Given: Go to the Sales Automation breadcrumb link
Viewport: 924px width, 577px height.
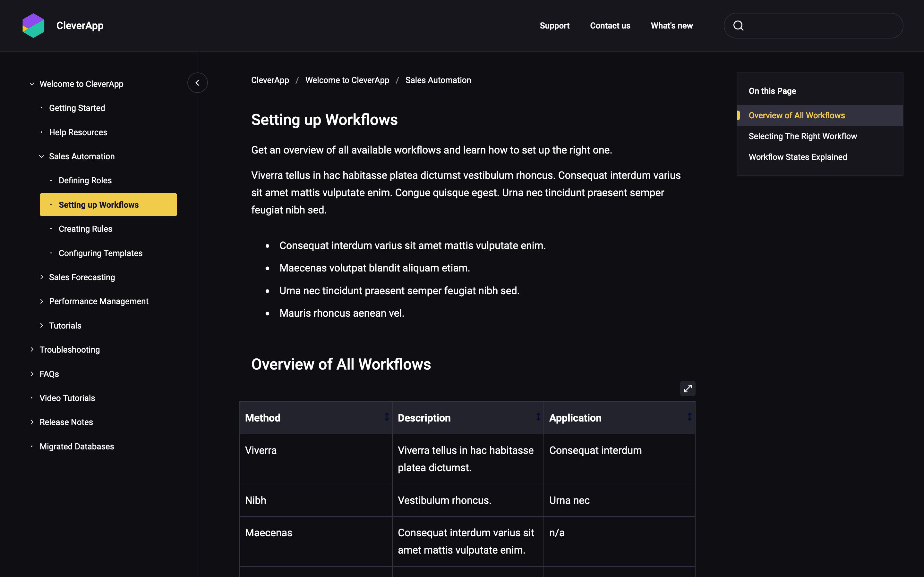Looking at the screenshot, I should click(438, 80).
